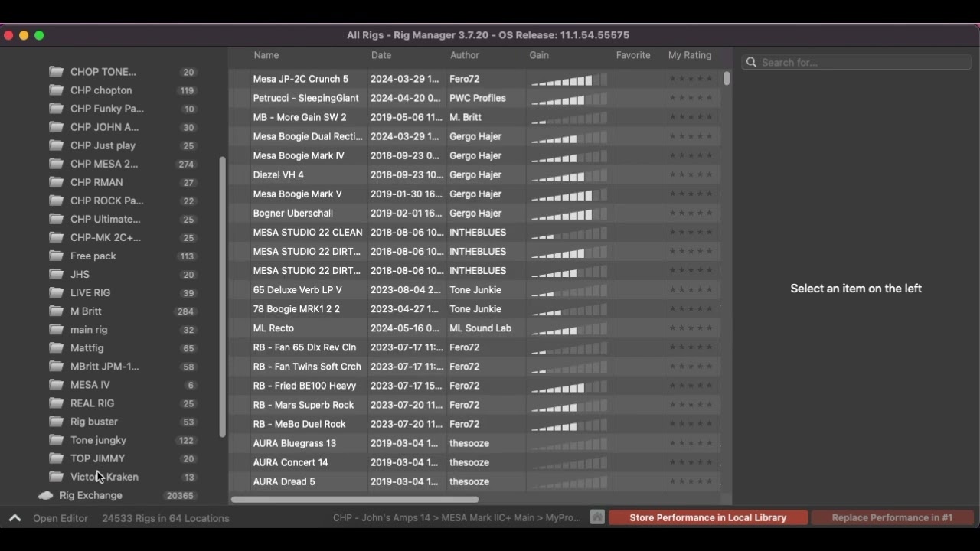Select the CHP Funky Pa... folder icon

click(x=56, y=109)
